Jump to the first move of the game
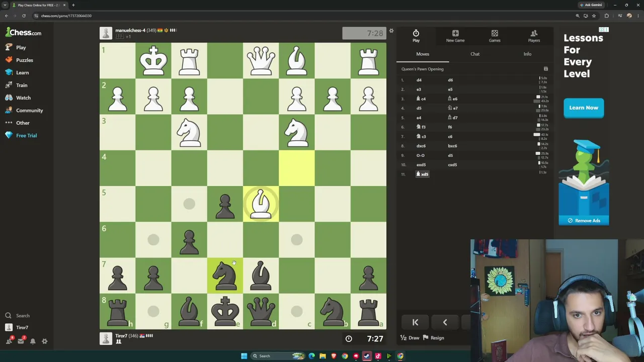 [x=415, y=322]
